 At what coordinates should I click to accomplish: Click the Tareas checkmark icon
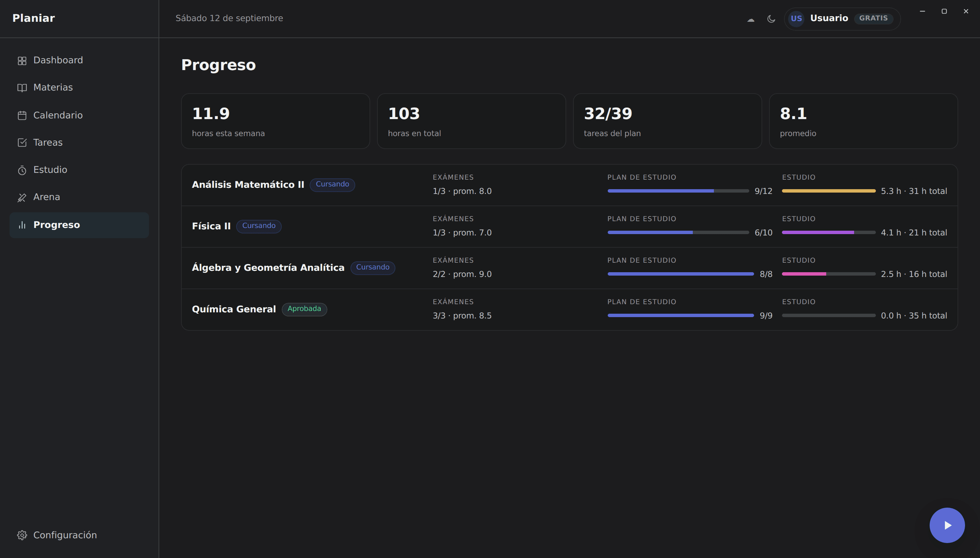click(22, 143)
